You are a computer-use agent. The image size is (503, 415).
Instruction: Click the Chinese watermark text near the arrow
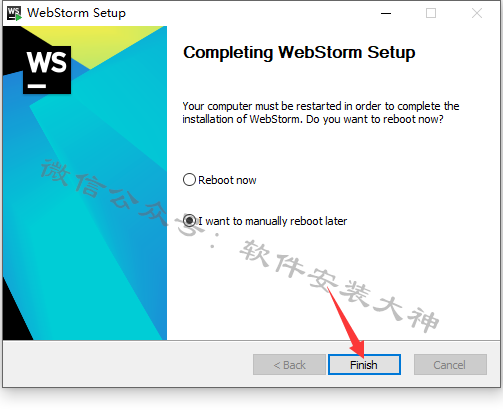coord(338,287)
